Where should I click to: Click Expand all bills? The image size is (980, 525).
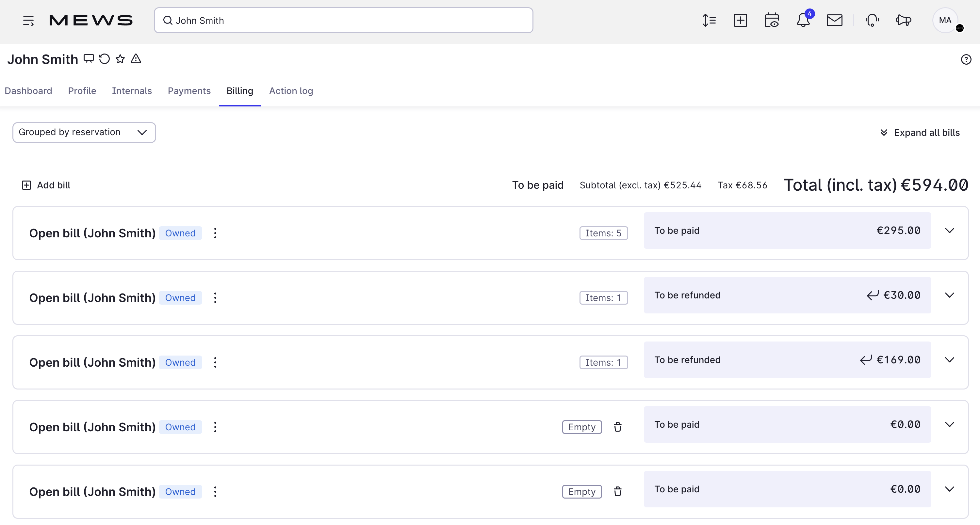(920, 133)
